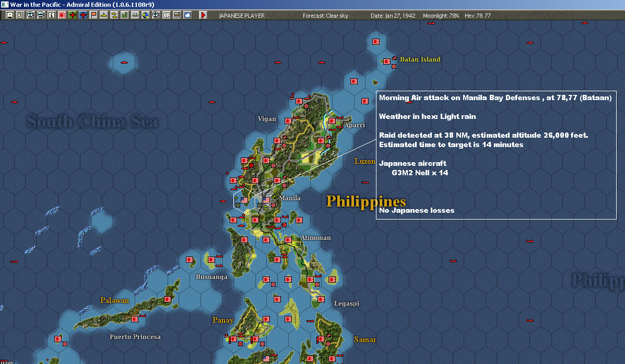
Task: Select the Japanese flag unit at Batan Island
Action: pyautogui.click(x=386, y=62)
